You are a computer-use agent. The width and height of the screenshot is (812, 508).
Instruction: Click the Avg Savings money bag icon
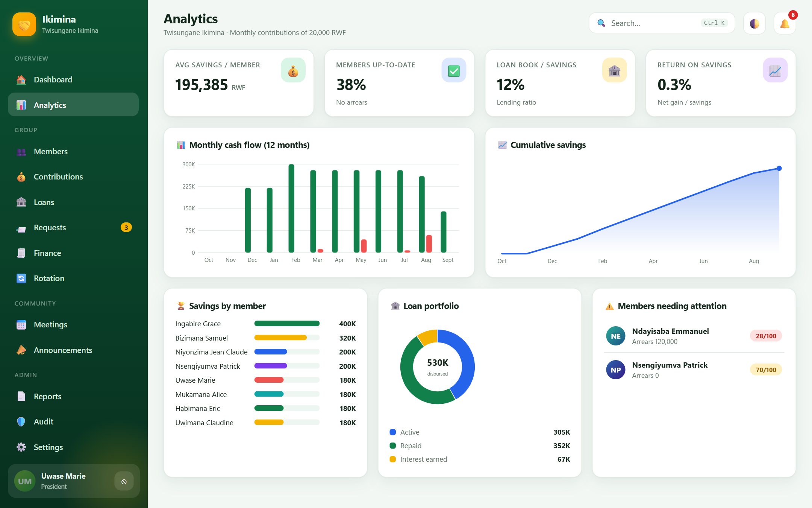point(293,70)
